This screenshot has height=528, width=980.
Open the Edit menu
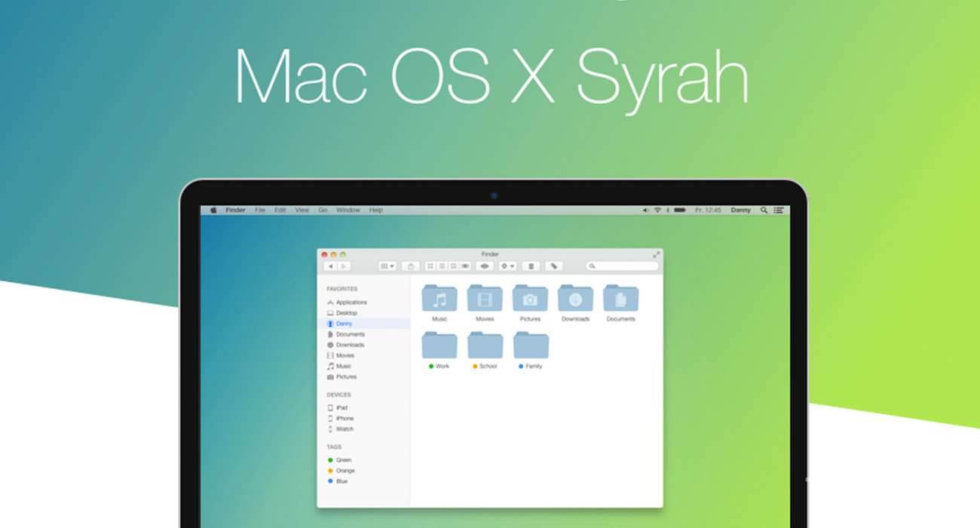[x=280, y=210]
